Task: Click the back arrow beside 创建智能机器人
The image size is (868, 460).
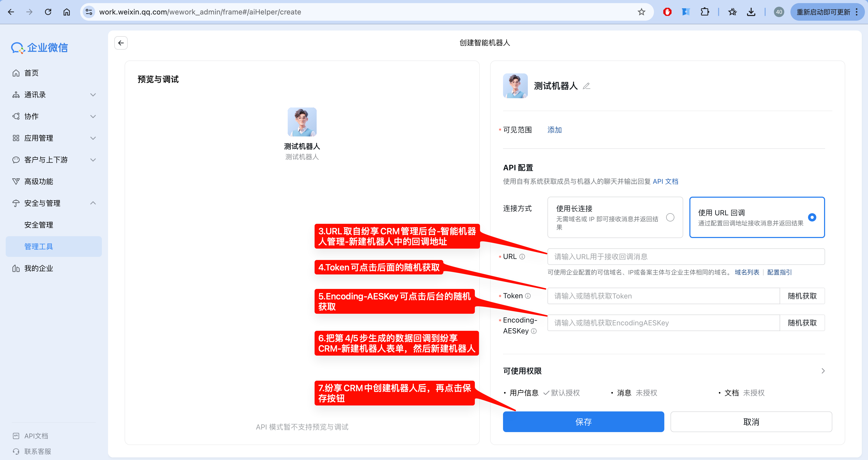Action: [x=121, y=43]
